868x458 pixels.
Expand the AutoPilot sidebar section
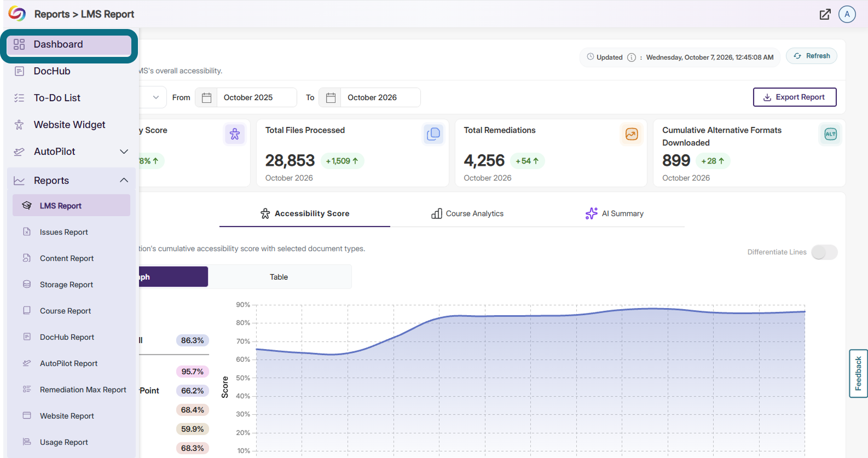coord(124,152)
